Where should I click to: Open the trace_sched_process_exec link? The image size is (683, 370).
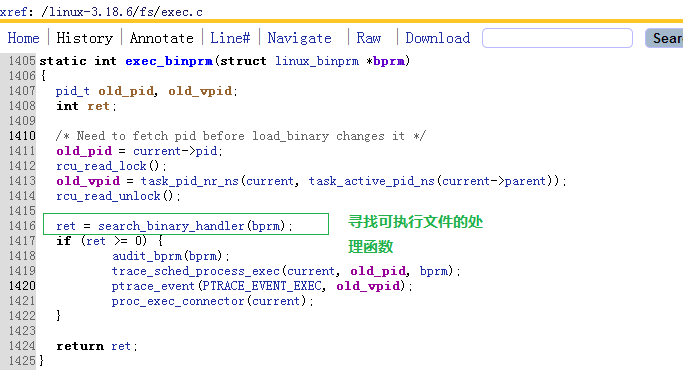[196, 271]
